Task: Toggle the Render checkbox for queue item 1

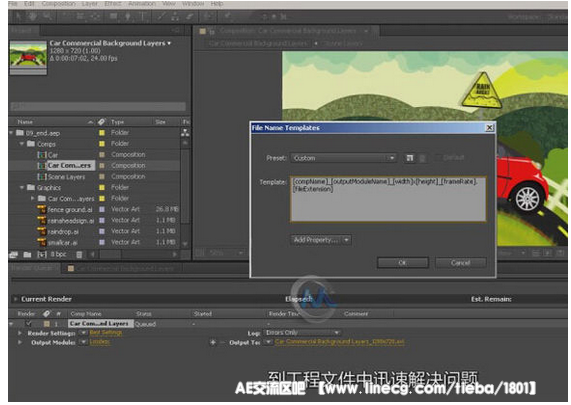Action: [x=28, y=323]
